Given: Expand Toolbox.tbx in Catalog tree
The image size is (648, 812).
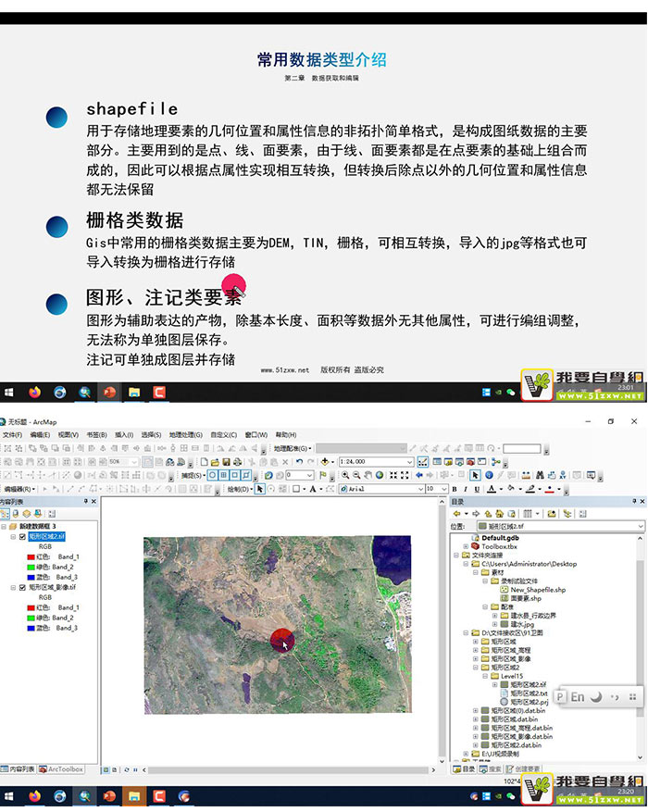Looking at the screenshot, I should click(466, 546).
